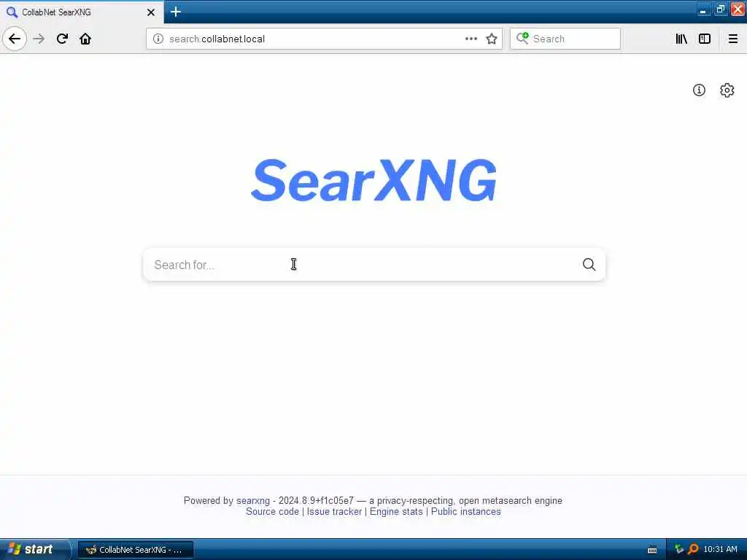Open SearXNG preferences gear
The image size is (747, 560).
click(x=727, y=90)
